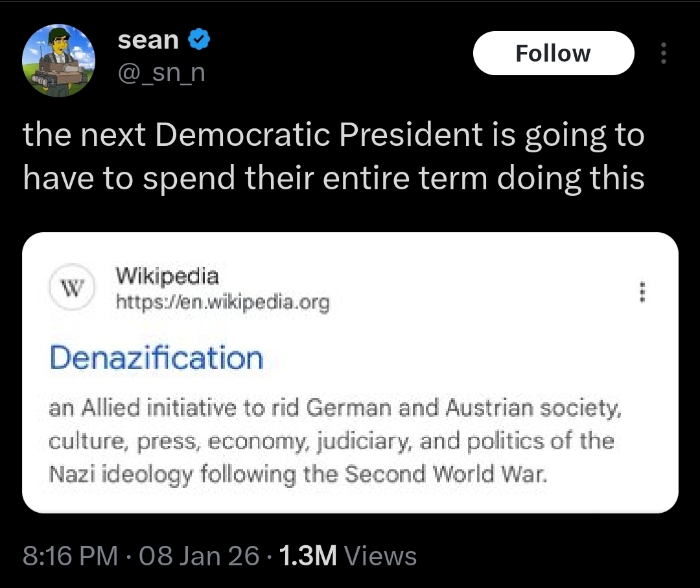View the 1.3M view count
The image size is (700, 588).
point(307,556)
